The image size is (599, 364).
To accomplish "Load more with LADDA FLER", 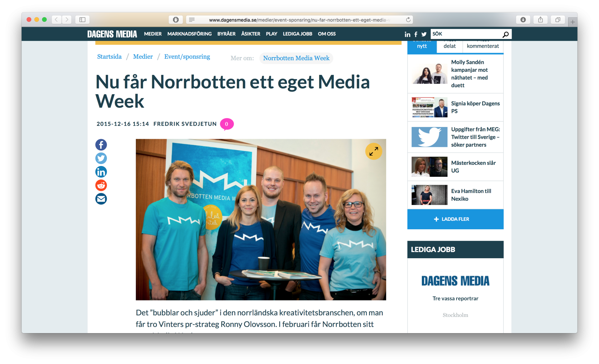I will click(x=455, y=219).
